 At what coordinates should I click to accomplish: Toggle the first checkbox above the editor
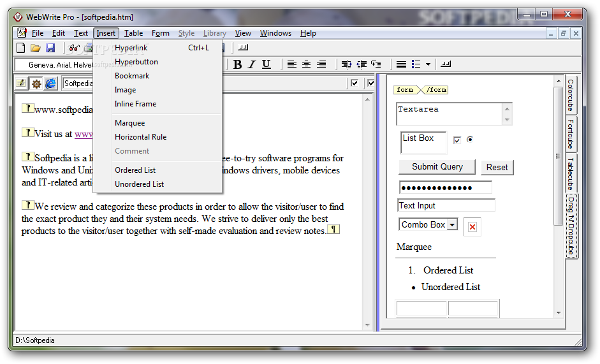[x=355, y=83]
